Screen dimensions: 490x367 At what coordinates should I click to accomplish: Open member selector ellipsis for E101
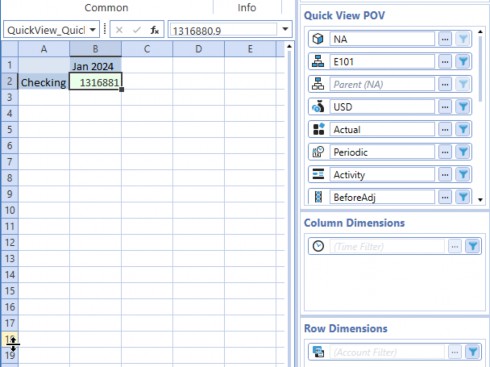[x=445, y=62]
